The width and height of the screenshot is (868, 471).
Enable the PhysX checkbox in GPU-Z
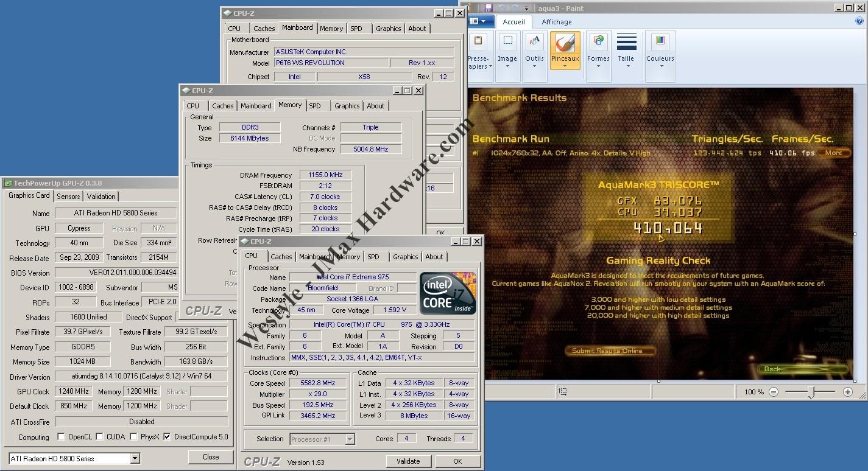[135, 437]
